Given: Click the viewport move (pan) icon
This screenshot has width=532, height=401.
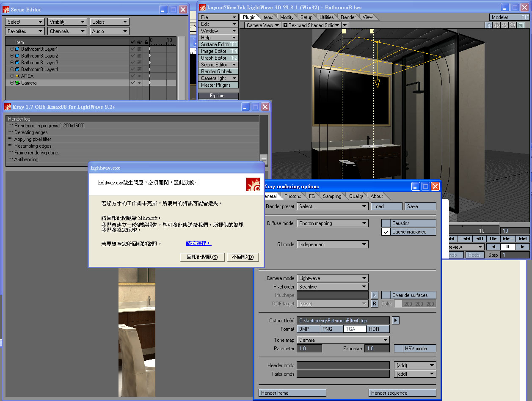Looking at the screenshot, I should pos(497,25).
